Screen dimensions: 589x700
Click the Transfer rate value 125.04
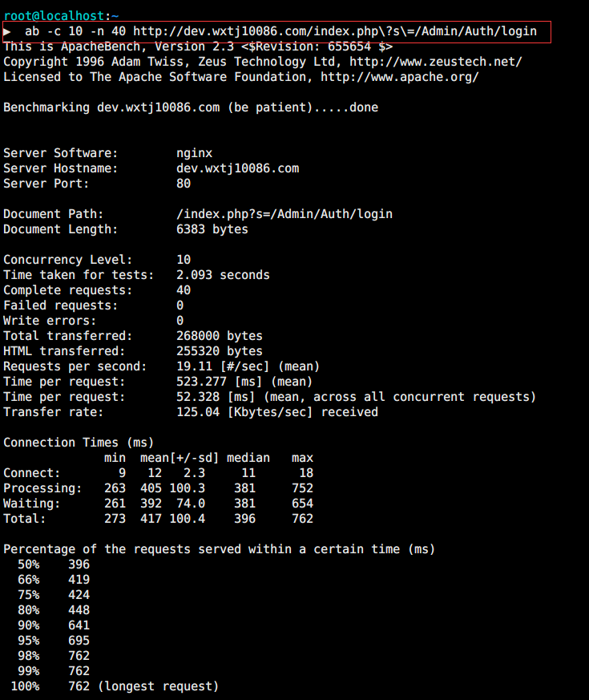click(x=198, y=411)
